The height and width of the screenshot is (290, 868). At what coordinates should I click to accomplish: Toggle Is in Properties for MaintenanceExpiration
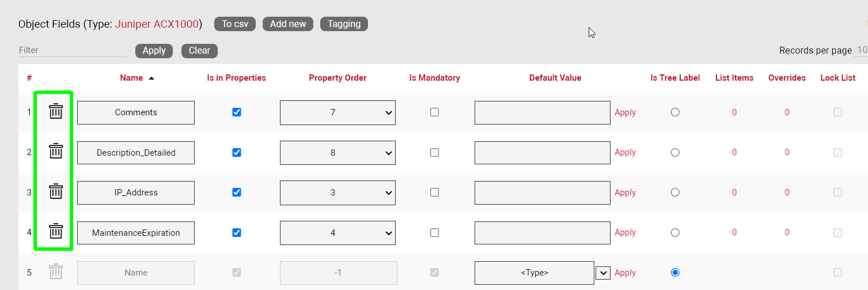click(236, 232)
